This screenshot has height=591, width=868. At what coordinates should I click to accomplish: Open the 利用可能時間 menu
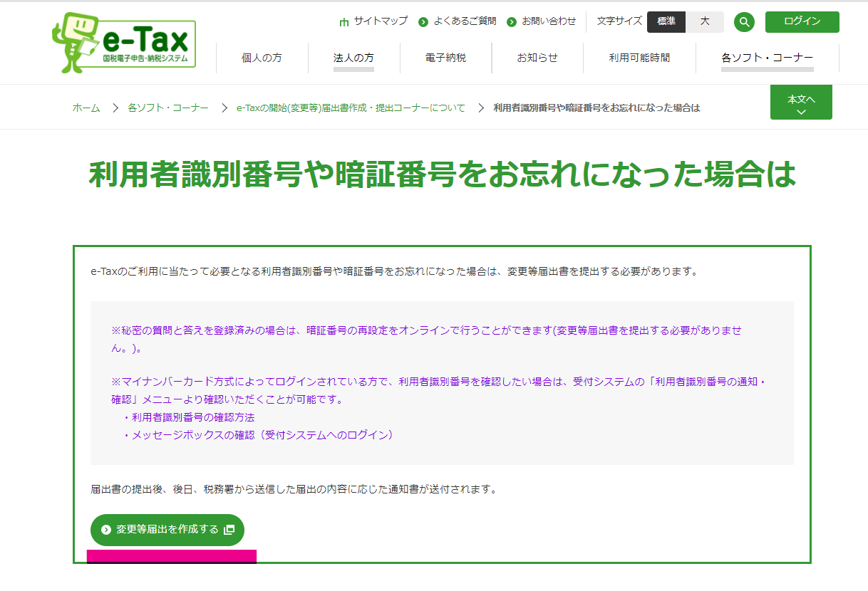(639, 58)
